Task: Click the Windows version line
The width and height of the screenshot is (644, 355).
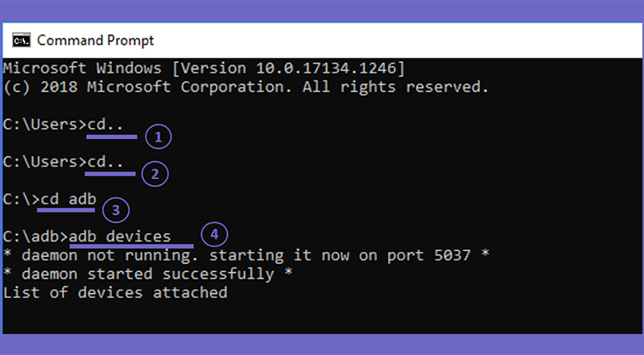Action: pos(204,68)
